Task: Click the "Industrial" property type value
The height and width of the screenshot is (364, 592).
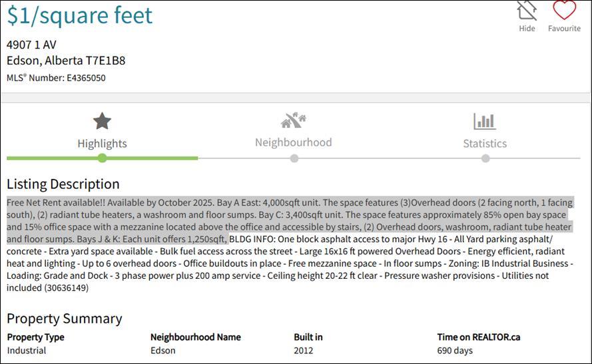Action: [x=27, y=350]
